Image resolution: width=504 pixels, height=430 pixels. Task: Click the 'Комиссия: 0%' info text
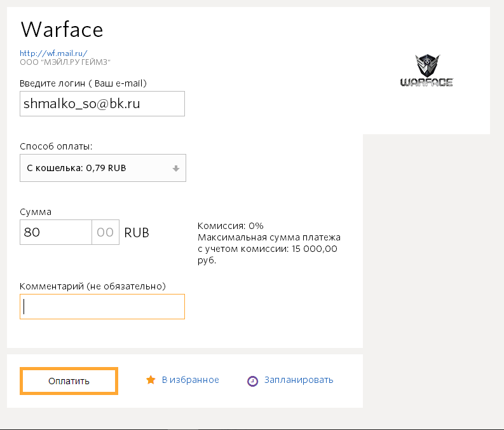230,226
